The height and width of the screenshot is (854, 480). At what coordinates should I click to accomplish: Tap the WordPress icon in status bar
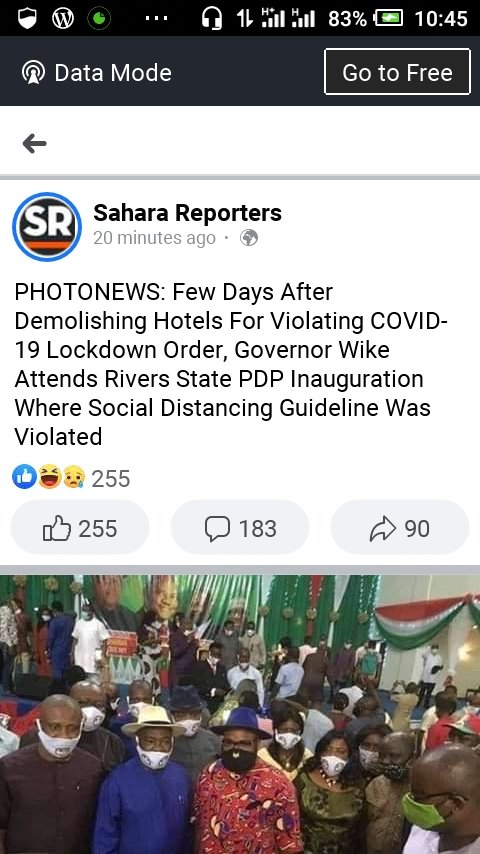[63, 19]
